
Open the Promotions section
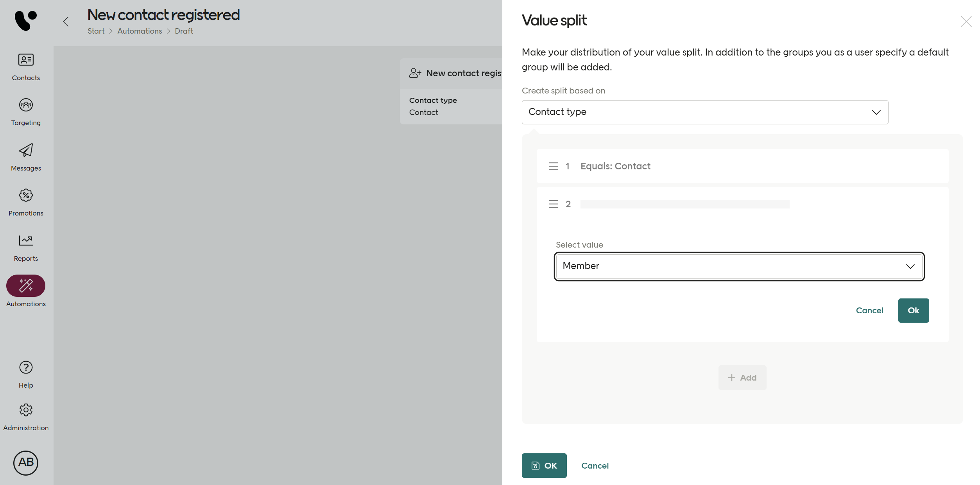click(x=26, y=201)
